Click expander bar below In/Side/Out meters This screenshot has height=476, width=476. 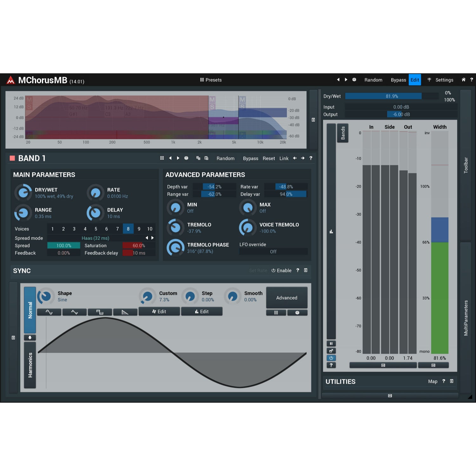pyautogui.click(x=383, y=365)
